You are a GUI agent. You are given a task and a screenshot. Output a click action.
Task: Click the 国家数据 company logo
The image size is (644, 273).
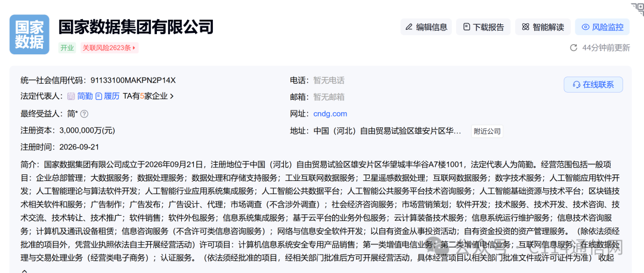(29, 35)
